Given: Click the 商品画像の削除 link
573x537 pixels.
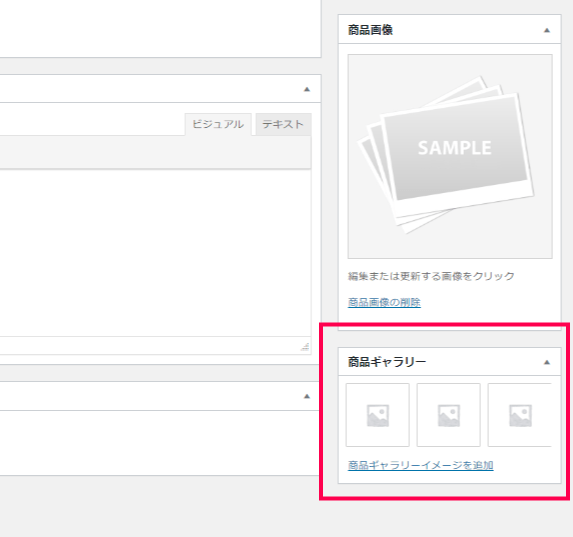Looking at the screenshot, I should [384, 302].
